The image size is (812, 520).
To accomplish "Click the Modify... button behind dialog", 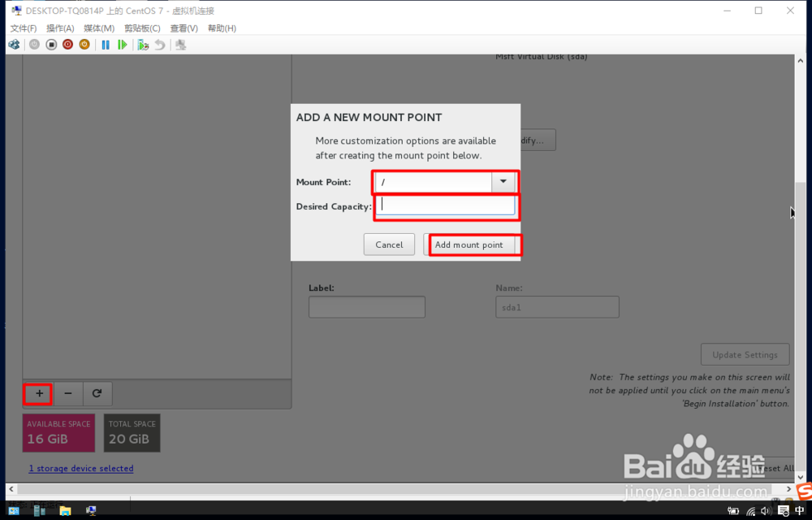I will 538,141.
